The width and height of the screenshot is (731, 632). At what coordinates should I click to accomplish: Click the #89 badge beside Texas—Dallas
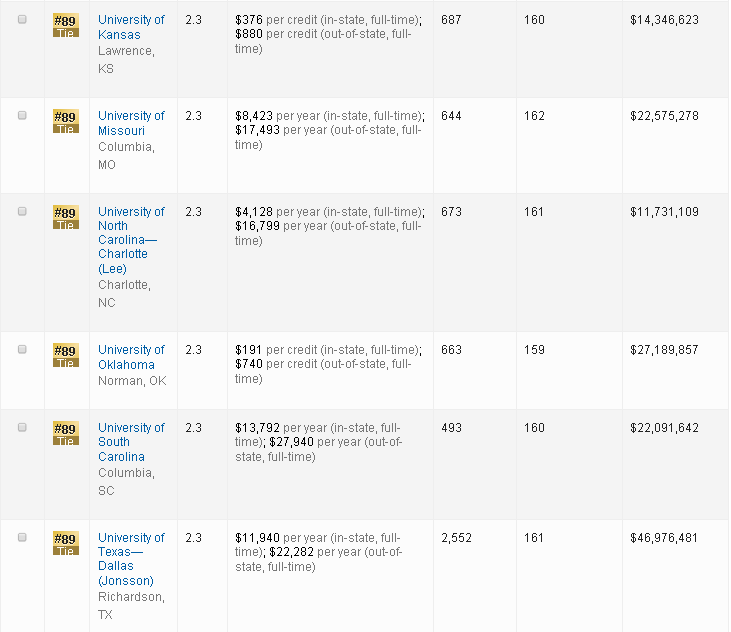[65, 543]
